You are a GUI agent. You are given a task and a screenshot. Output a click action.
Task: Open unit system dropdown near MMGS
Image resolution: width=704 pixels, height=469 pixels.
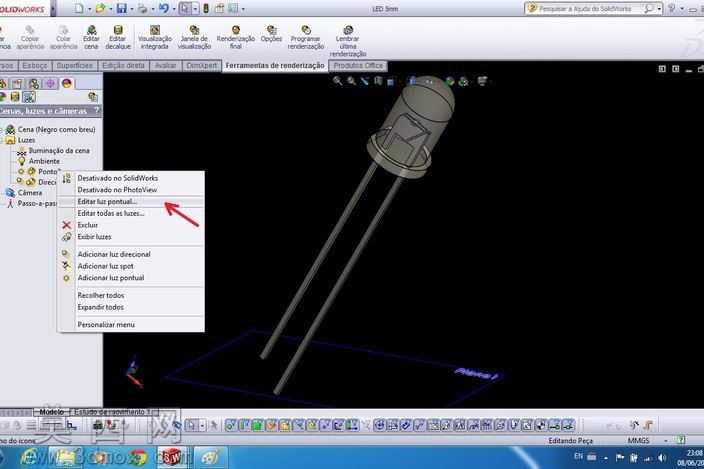(665, 441)
